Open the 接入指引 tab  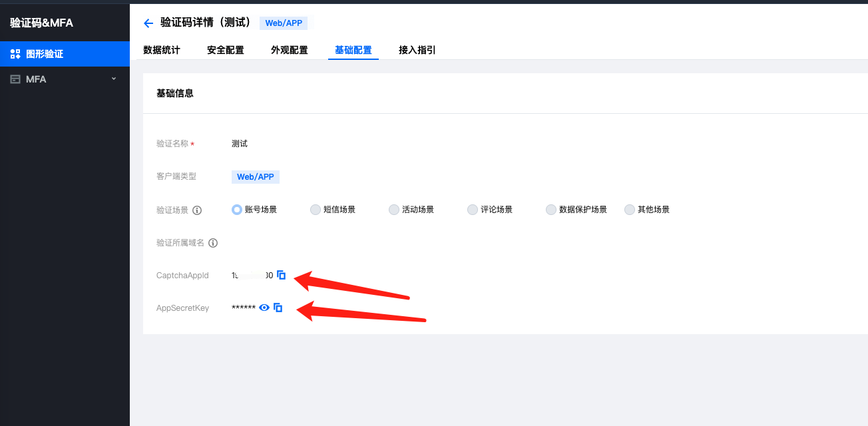click(417, 50)
